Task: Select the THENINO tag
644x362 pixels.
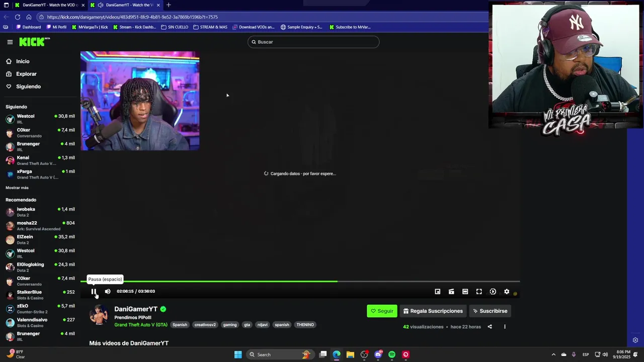Action: pyautogui.click(x=305, y=325)
